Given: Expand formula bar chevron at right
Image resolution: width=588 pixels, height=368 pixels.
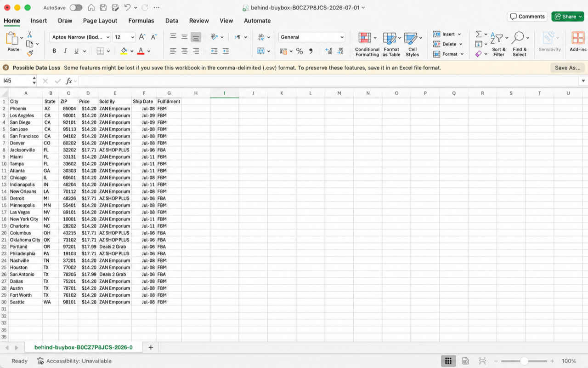Looking at the screenshot, I should coord(583,81).
